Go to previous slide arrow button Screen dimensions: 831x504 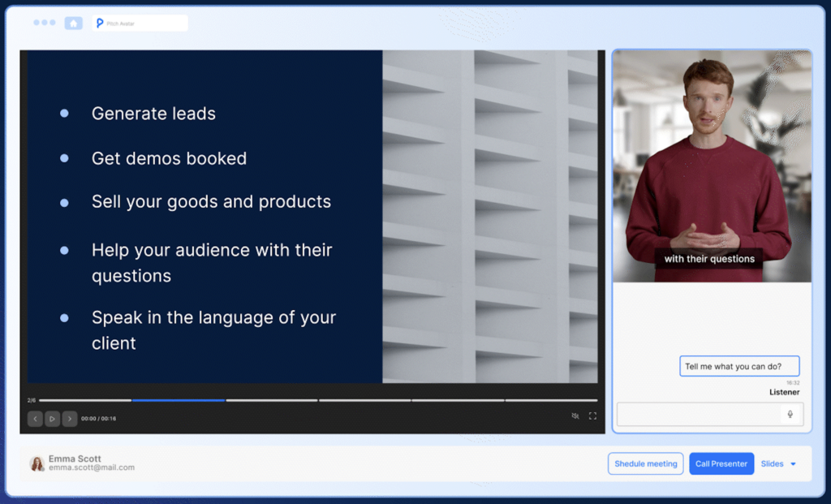click(35, 419)
